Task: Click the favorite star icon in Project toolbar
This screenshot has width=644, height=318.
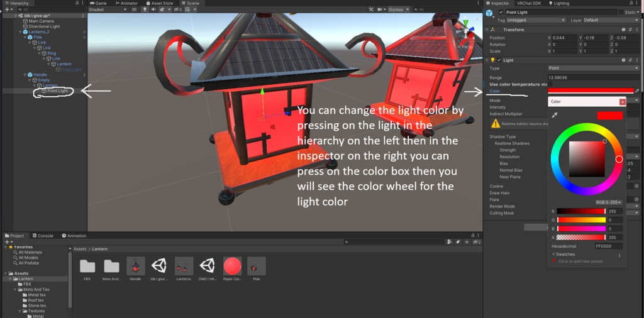Action: click(467, 242)
